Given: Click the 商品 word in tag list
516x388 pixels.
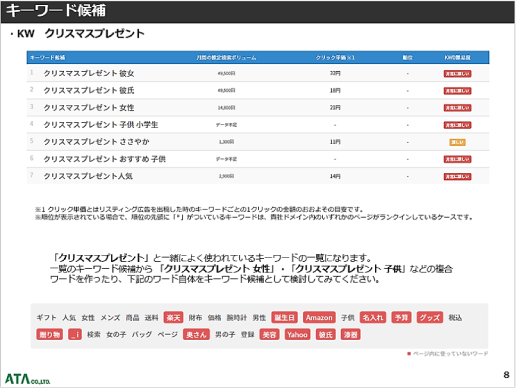Looking at the screenshot, I should pyautogui.click(x=132, y=318).
